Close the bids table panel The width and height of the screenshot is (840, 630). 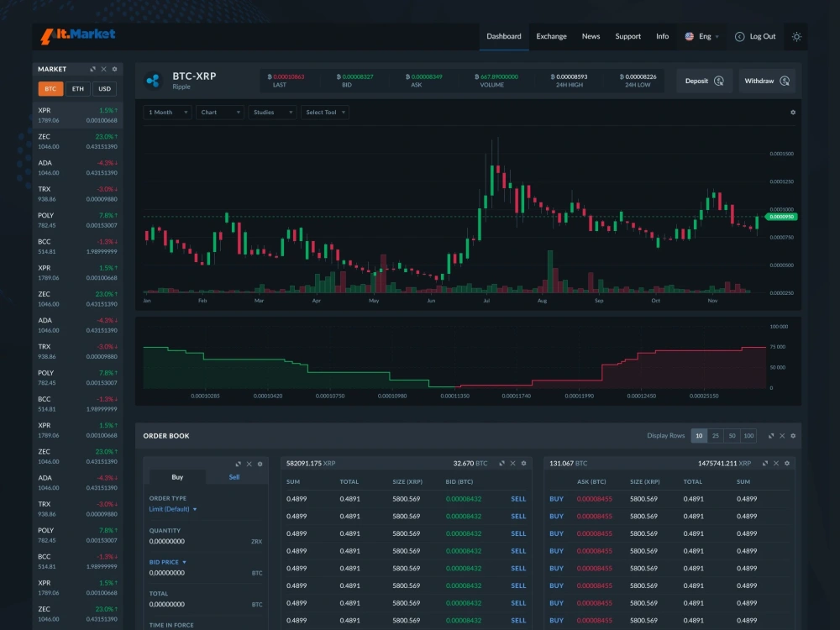[512, 464]
